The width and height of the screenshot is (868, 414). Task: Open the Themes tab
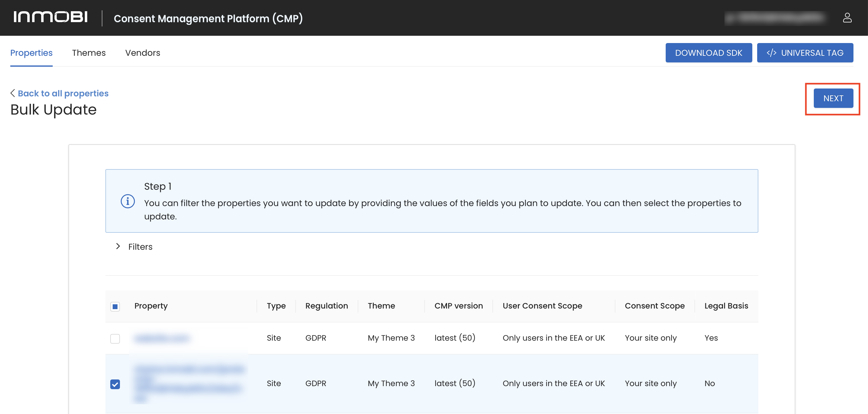89,53
